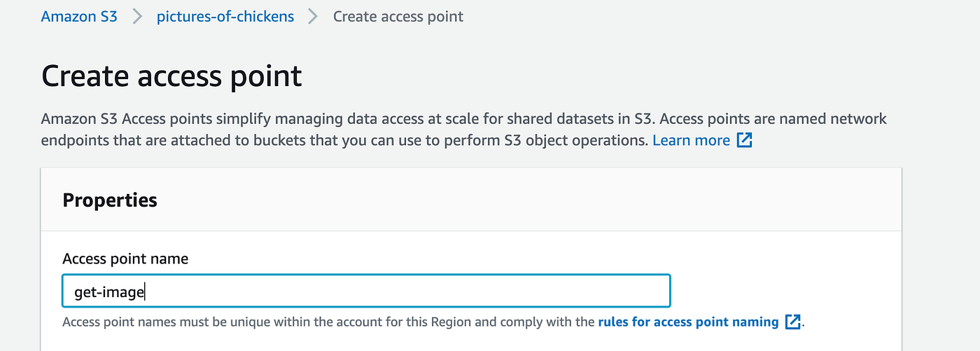
Task: Open the Amazon S3 breadcrumb link
Action: point(78,16)
